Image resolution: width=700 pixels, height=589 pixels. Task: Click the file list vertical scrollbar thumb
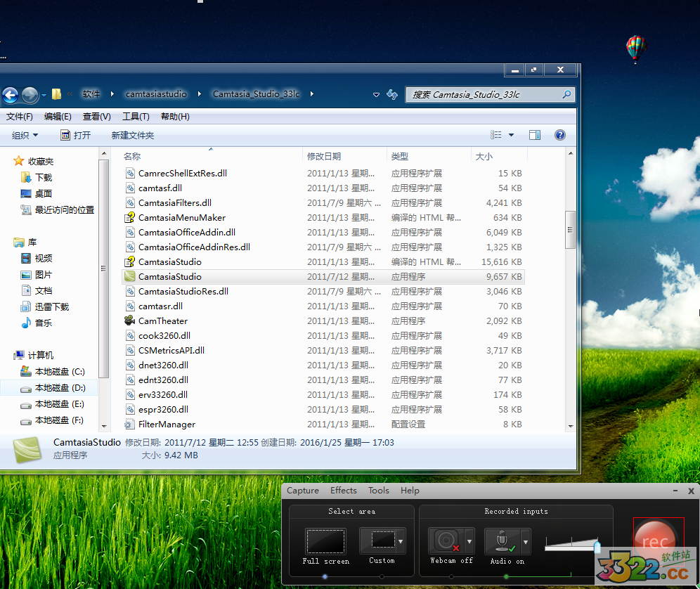[x=570, y=230]
